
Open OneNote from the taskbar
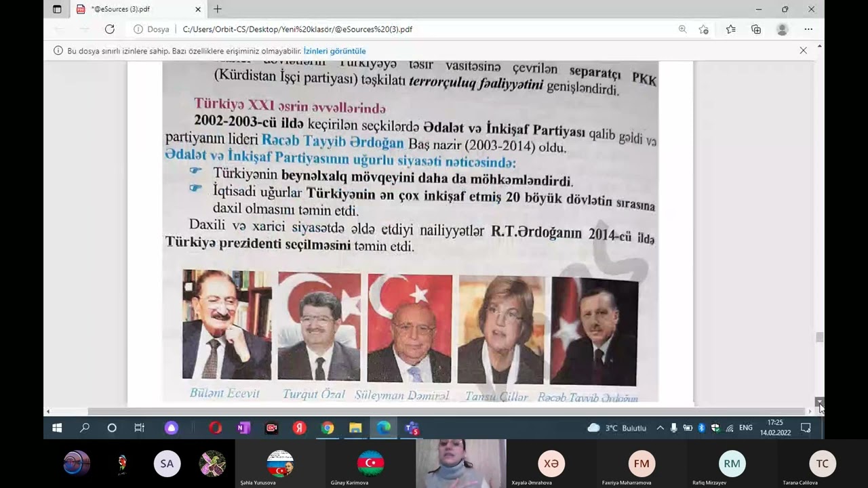[x=243, y=428]
